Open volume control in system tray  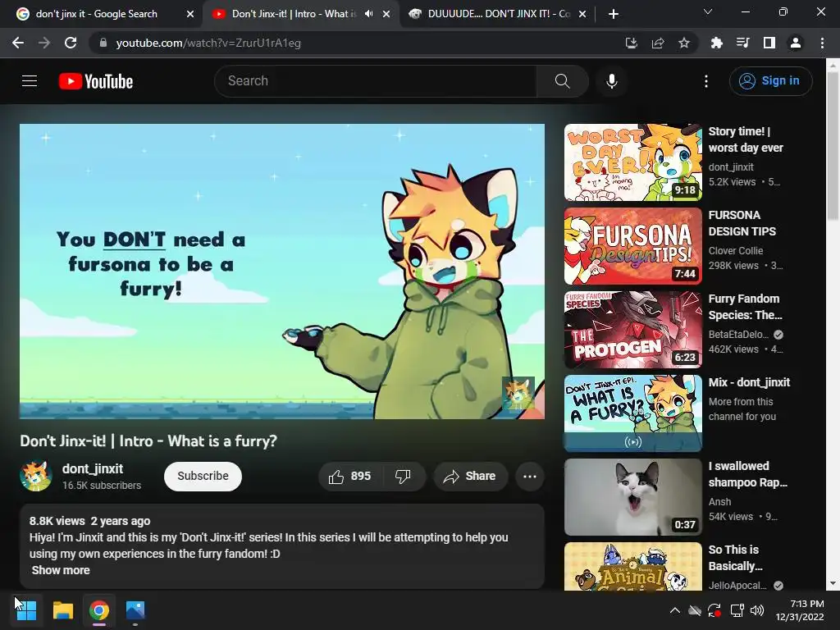[x=757, y=610]
